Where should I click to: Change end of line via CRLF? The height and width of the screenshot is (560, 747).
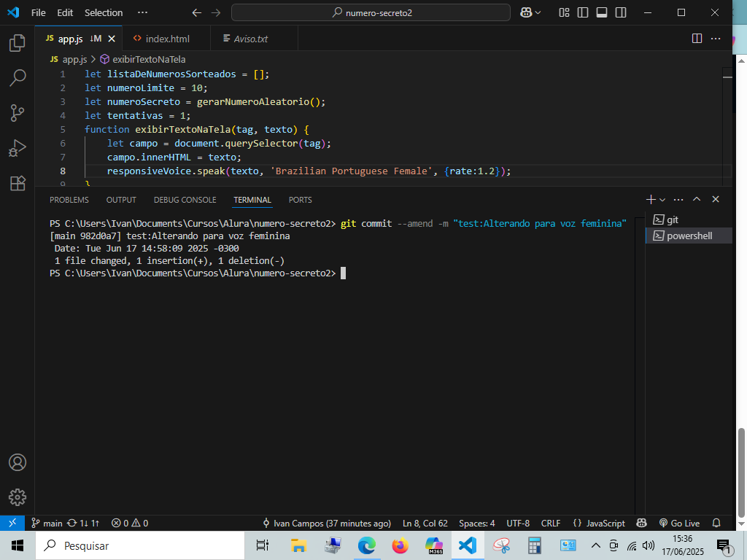tap(551, 523)
